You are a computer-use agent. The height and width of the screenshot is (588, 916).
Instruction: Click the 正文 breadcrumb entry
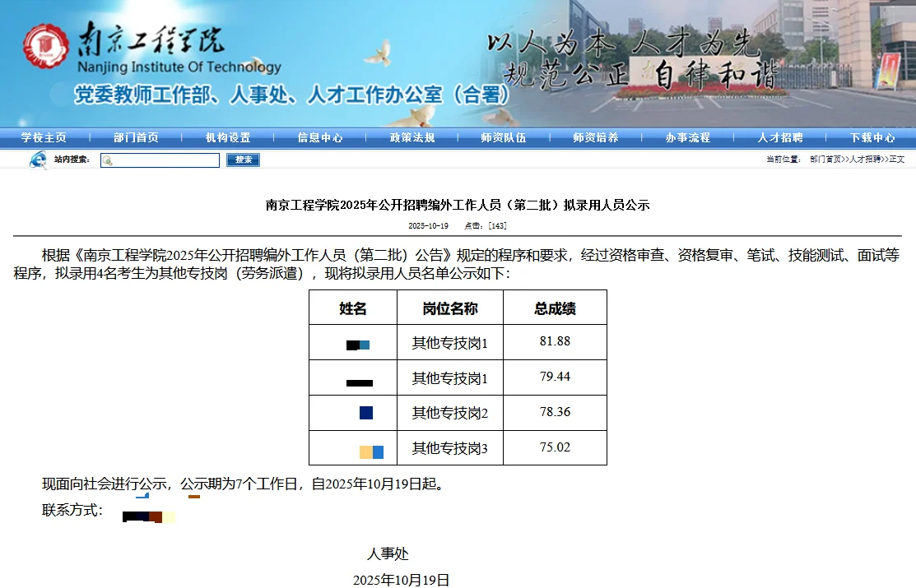click(x=898, y=160)
